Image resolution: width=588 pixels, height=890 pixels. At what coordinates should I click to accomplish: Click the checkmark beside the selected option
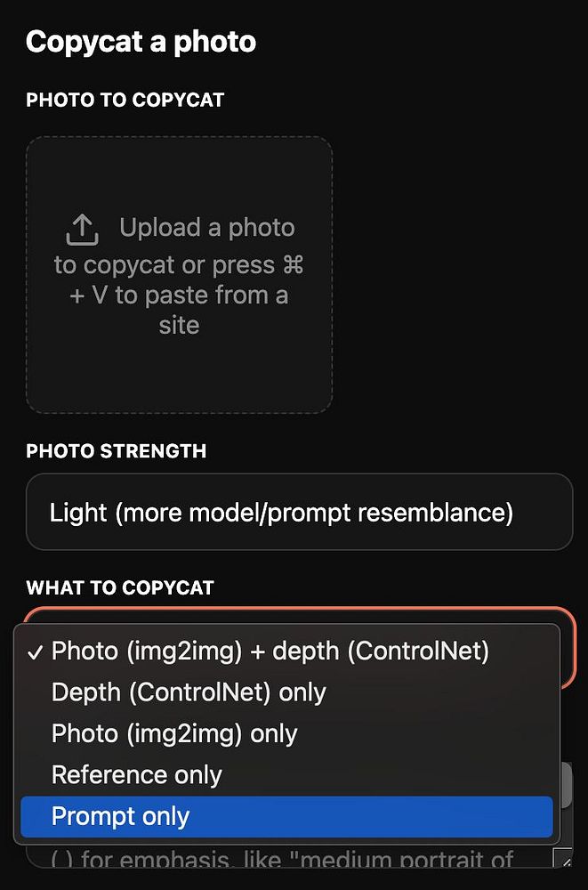(36, 652)
